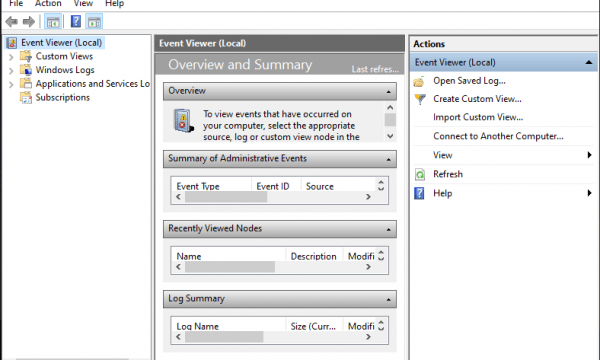Collapse Event Viewer (Local) actions group
This screenshot has height=360, width=600.
coord(589,62)
